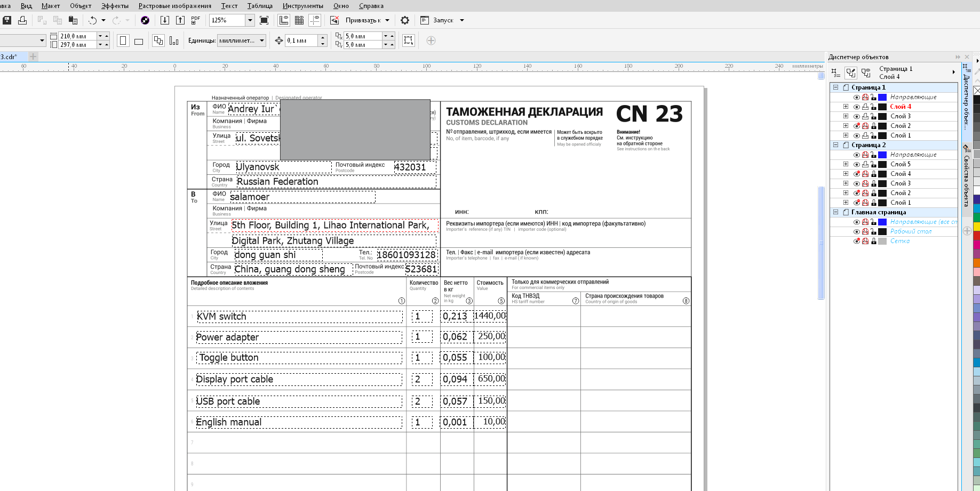Toggle visibility eye of Сетка layer

tap(857, 241)
